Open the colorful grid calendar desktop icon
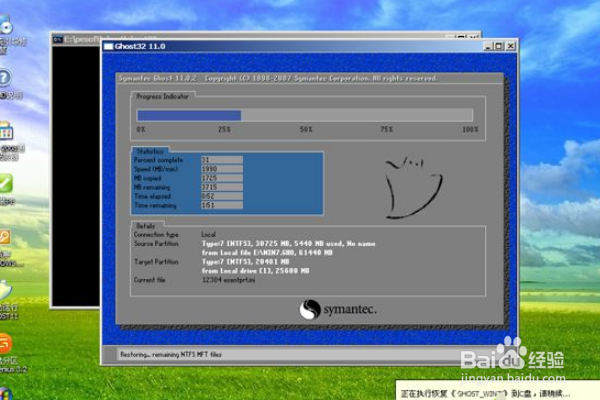600x400 pixels. 6,131
